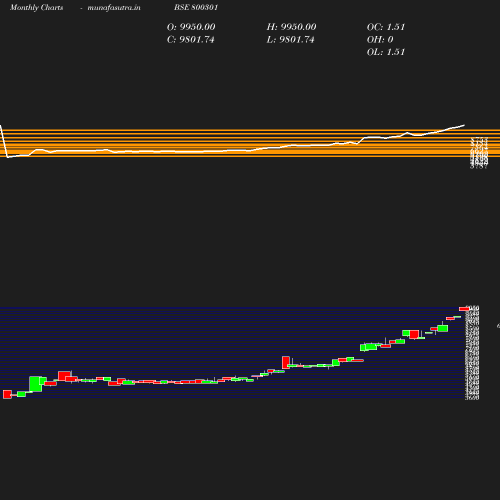Select the close value 'C: 9801.74'

click(190, 40)
